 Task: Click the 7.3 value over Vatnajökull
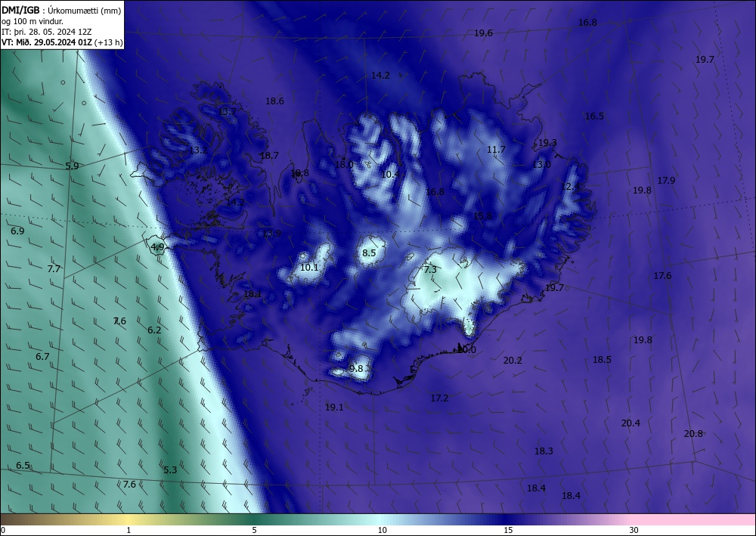pyautogui.click(x=430, y=269)
